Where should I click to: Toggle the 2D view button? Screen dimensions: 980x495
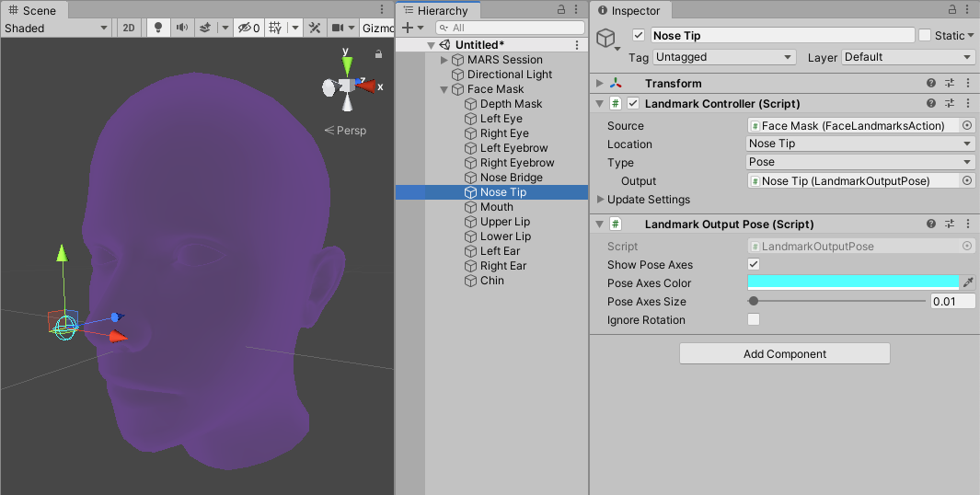coord(129,28)
